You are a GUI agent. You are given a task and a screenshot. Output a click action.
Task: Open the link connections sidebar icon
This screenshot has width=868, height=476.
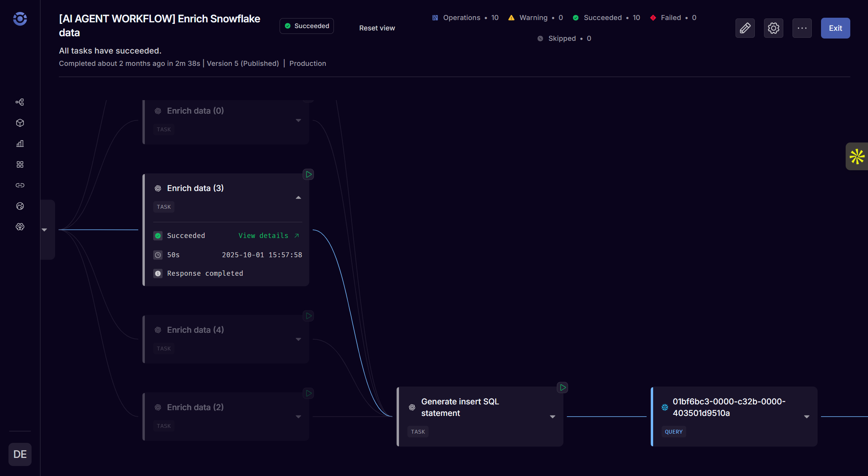coord(20,185)
